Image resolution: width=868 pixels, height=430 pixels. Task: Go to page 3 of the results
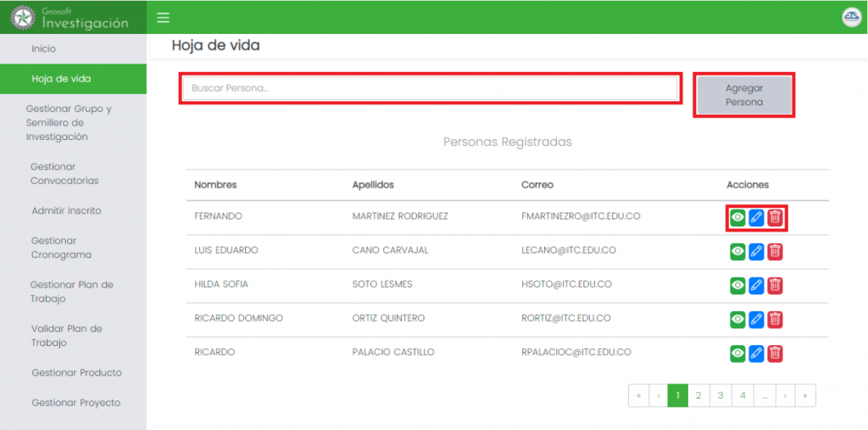(x=720, y=395)
